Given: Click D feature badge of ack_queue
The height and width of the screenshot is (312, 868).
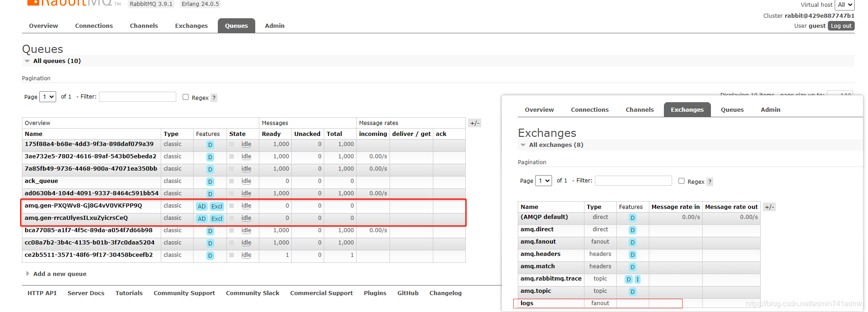Looking at the screenshot, I should (210, 182).
